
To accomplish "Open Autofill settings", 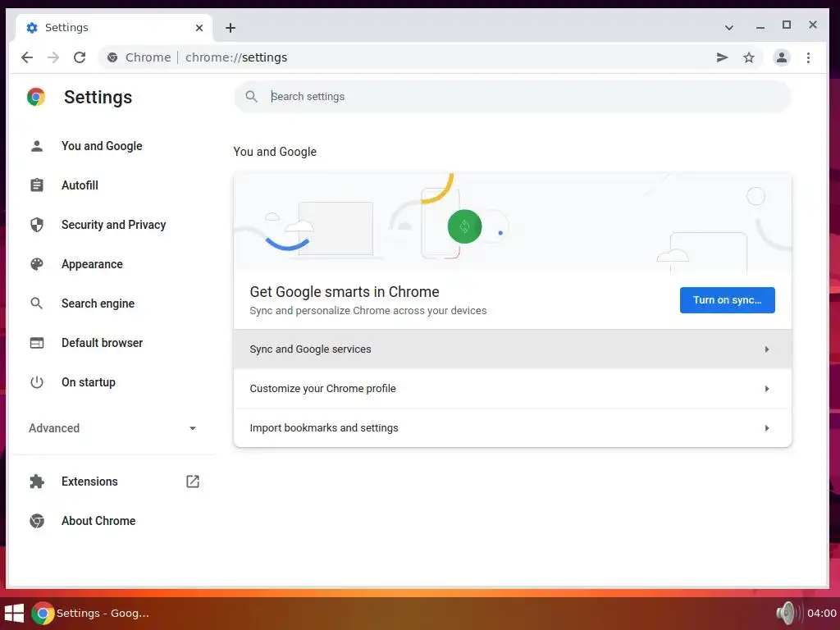I will click(x=80, y=185).
